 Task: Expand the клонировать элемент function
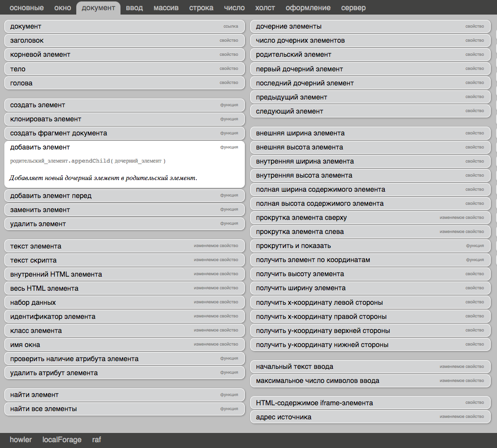[124, 119]
